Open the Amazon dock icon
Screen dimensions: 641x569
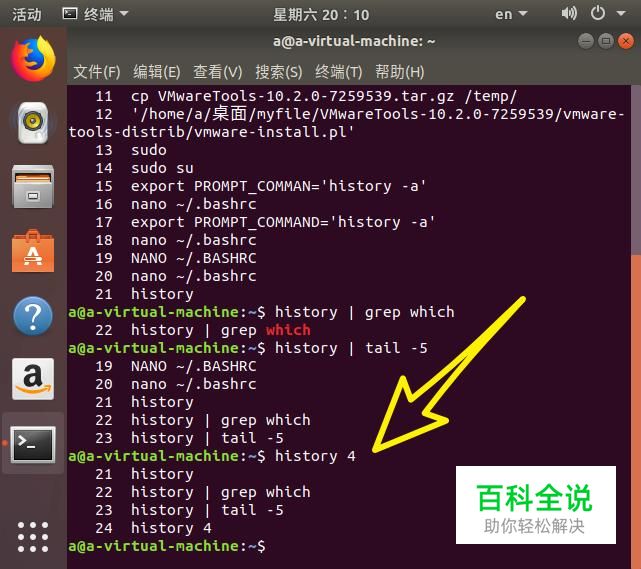[33, 379]
